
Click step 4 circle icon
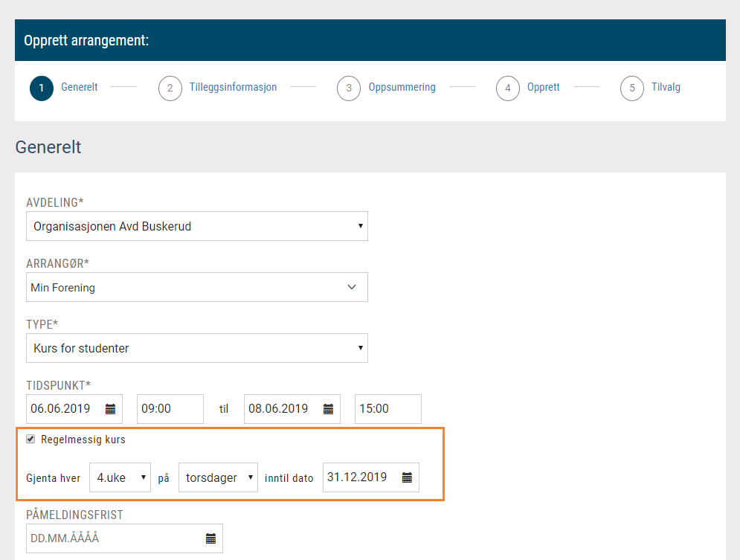(508, 88)
